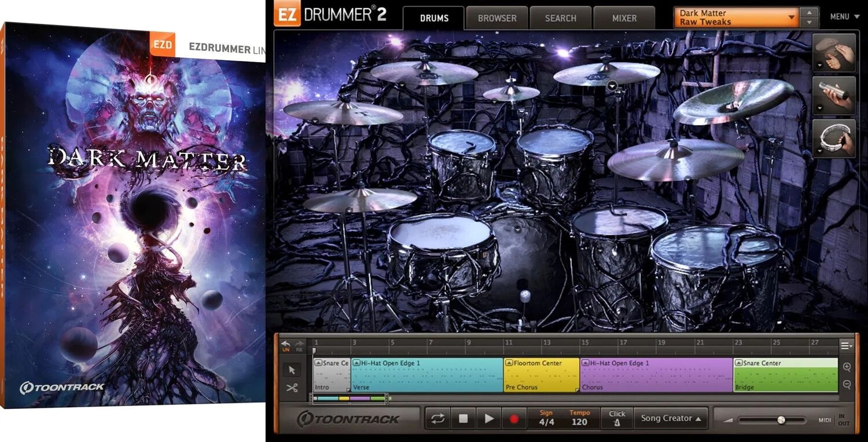
Task: Click the tambourine percussion pad
Action: [834, 138]
